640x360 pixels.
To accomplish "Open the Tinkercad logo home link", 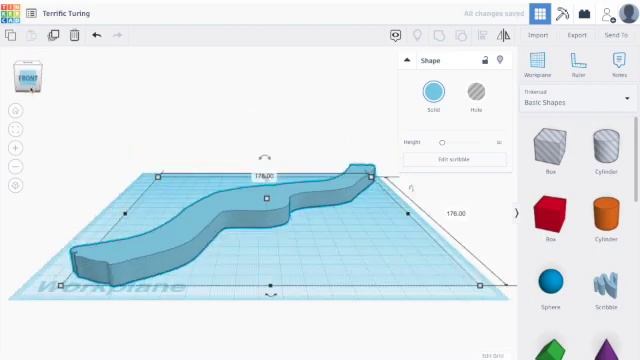I will (x=10, y=13).
